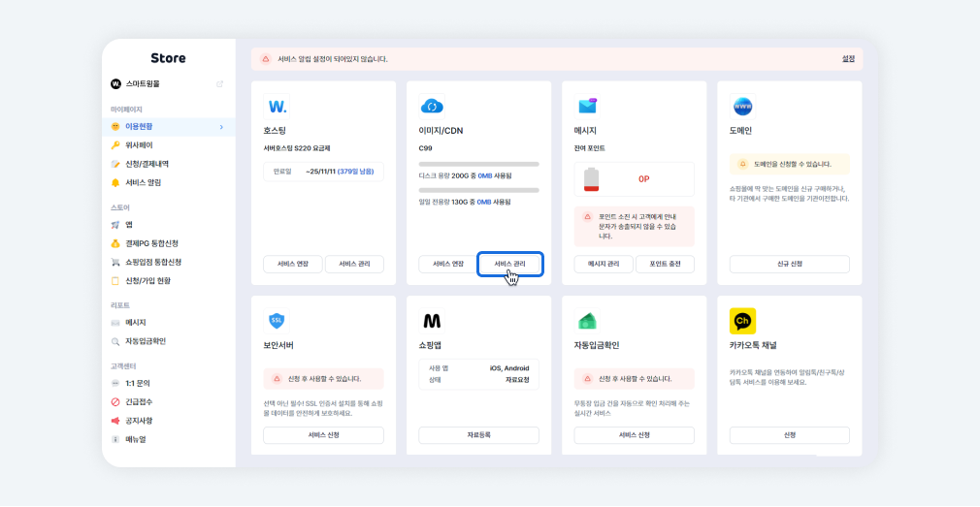Open 긴급접수 prohibited-sign icon

[x=115, y=402]
